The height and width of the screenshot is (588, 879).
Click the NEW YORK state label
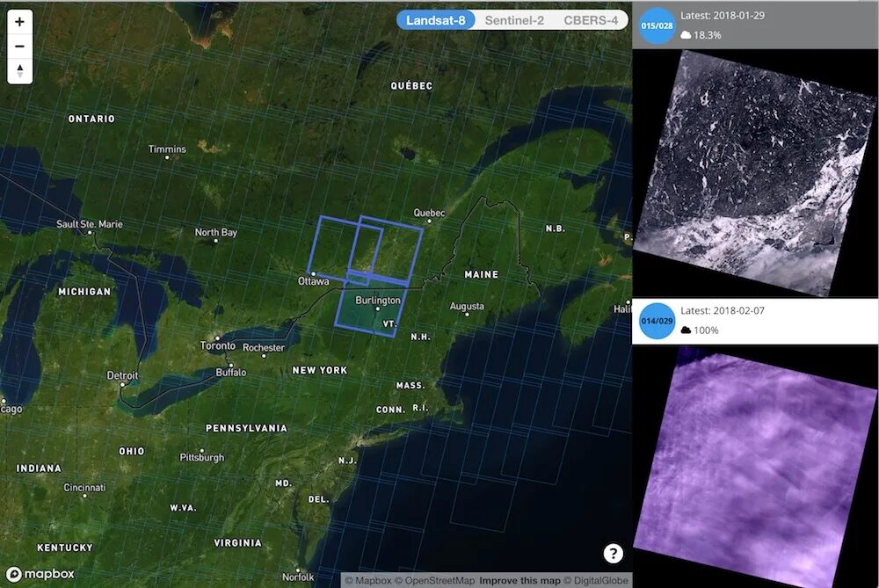click(320, 371)
